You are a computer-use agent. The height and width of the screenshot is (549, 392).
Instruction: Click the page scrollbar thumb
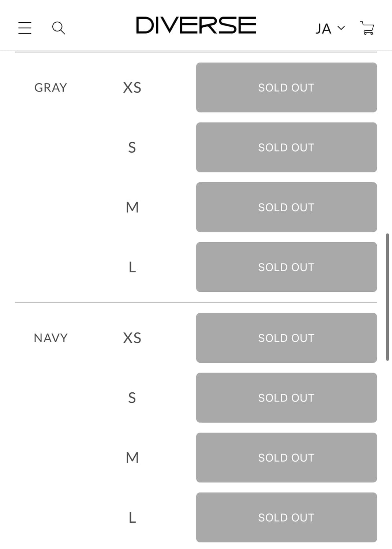click(387, 296)
